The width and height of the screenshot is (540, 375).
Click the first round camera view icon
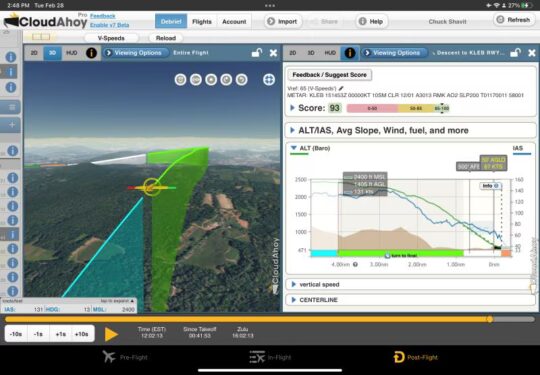(x=180, y=80)
